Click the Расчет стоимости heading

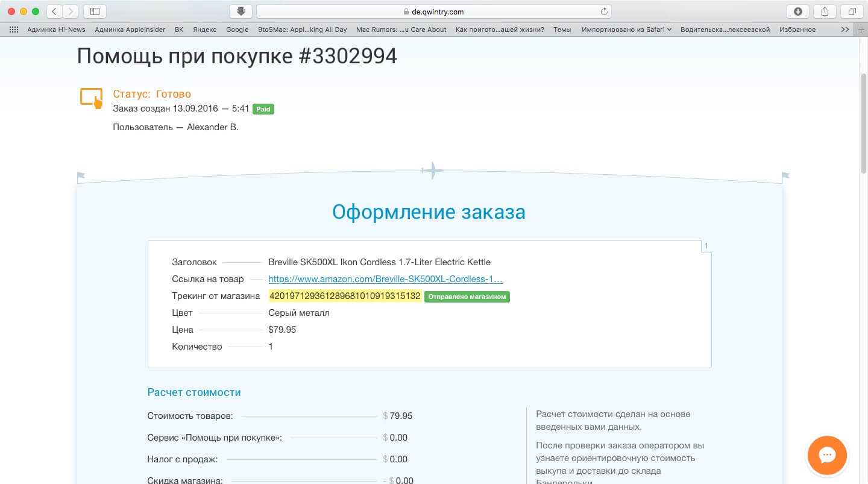pos(194,392)
